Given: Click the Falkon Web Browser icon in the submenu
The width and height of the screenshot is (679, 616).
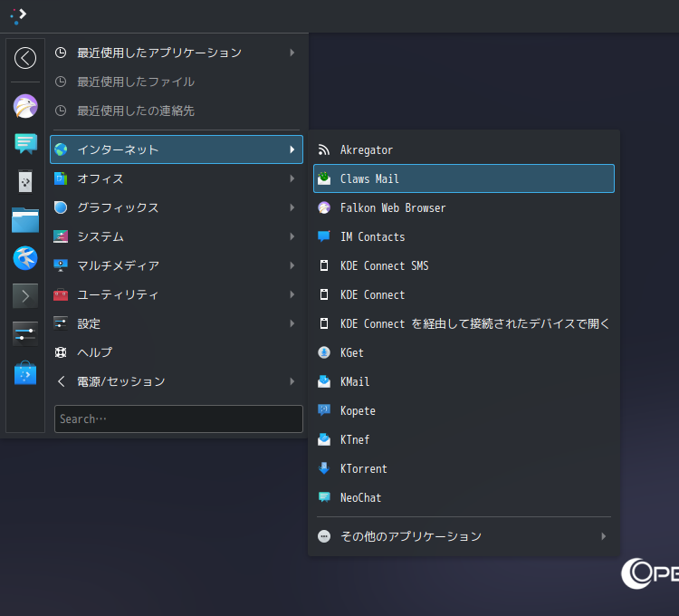Looking at the screenshot, I should [x=324, y=208].
